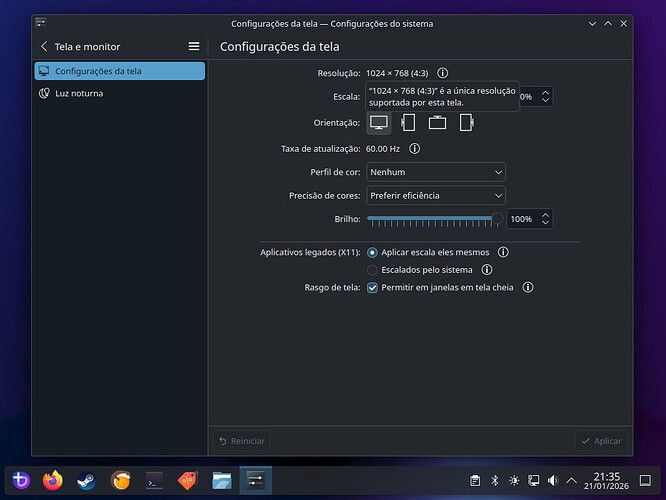The image size is (666, 500).
Task: Show info for Taxa de atualização
Action: (414, 148)
